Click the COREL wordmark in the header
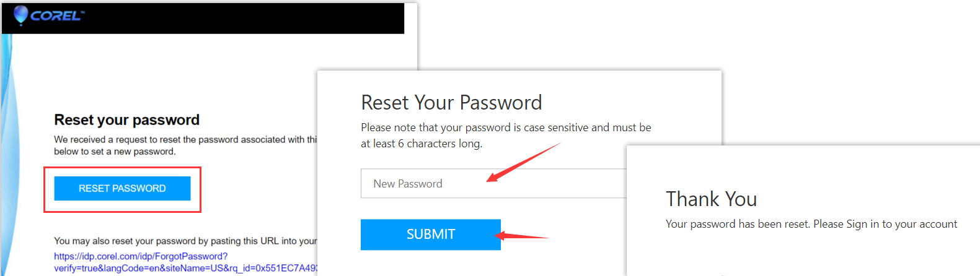This screenshot has height=276, width=980. click(56, 15)
